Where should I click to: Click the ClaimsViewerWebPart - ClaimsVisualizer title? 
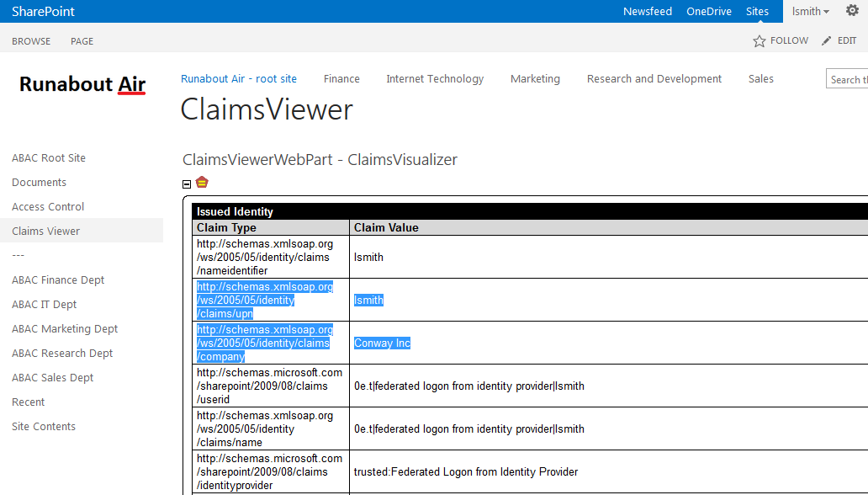(x=320, y=160)
